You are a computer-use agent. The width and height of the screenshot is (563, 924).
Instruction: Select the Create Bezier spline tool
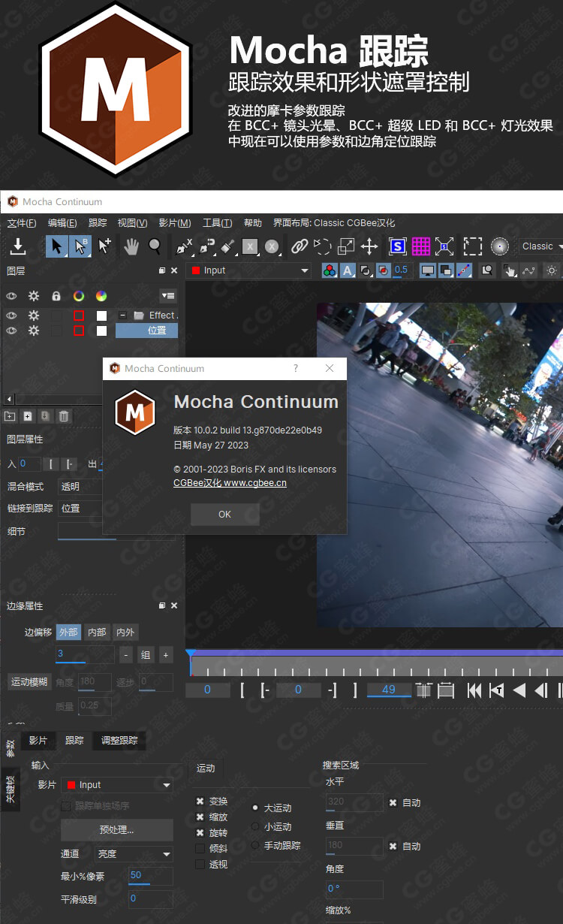207,246
